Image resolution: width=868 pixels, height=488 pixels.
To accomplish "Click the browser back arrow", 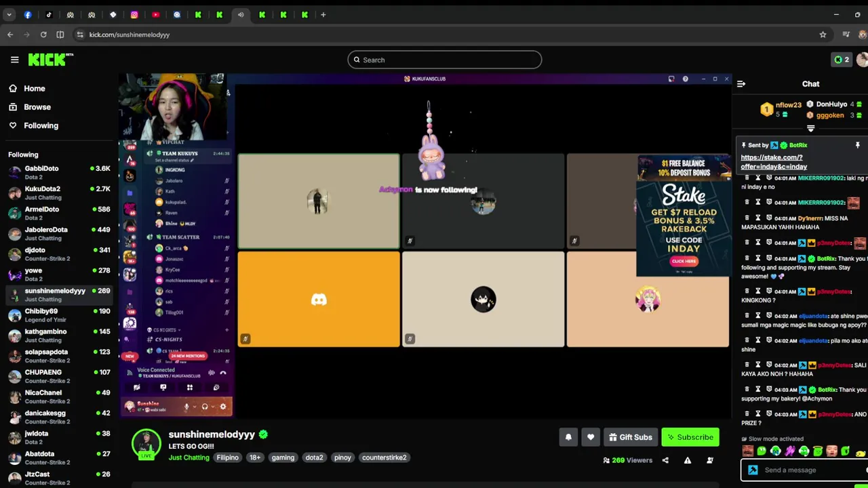I will 10,35.
